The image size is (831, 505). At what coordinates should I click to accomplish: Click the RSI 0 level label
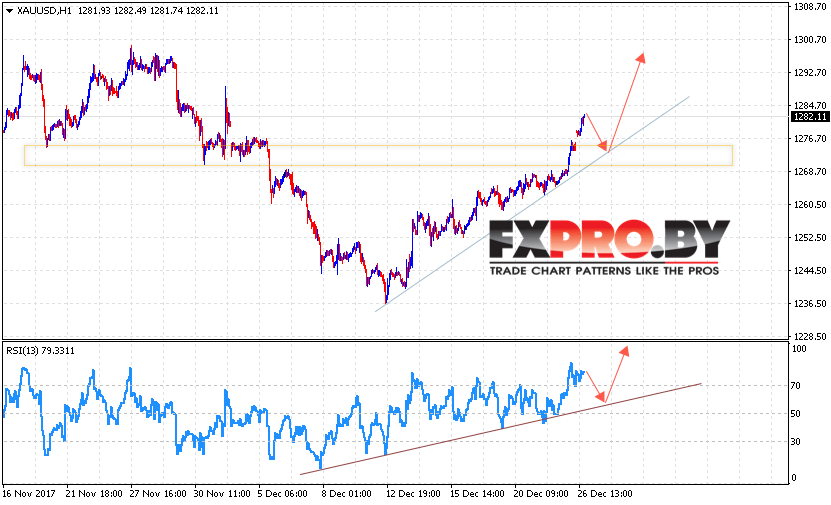tap(794, 477)
